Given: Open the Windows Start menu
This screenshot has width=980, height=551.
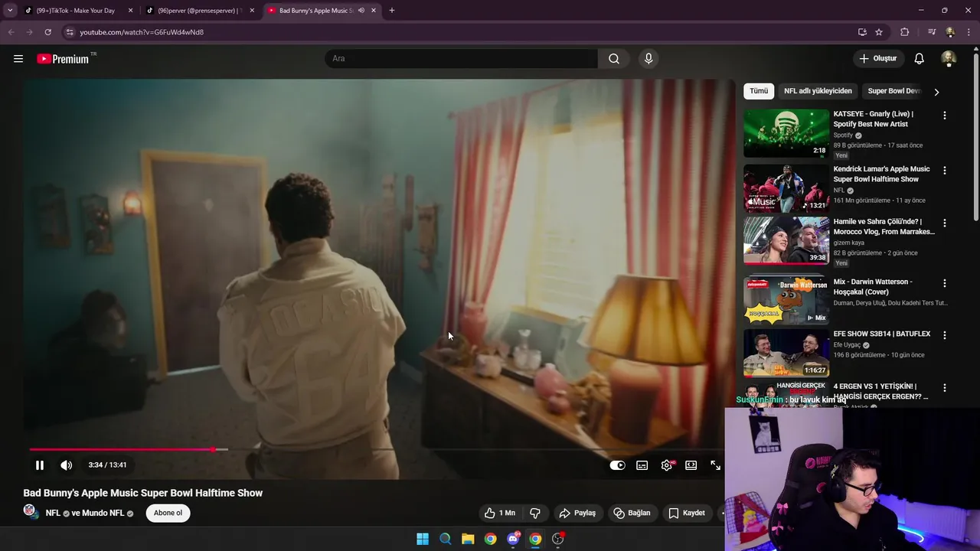Looking at the screenshot, I should [x=423, y=539].
